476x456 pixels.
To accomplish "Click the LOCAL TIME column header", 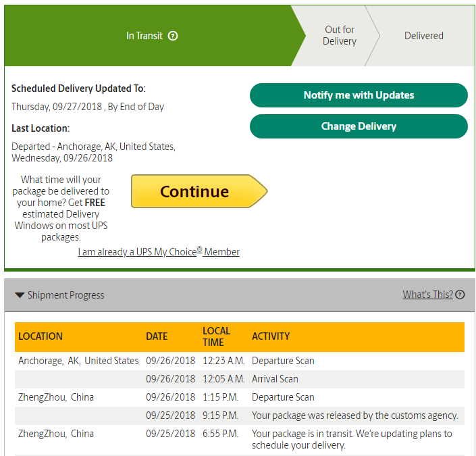I will [x=217, y=336].
